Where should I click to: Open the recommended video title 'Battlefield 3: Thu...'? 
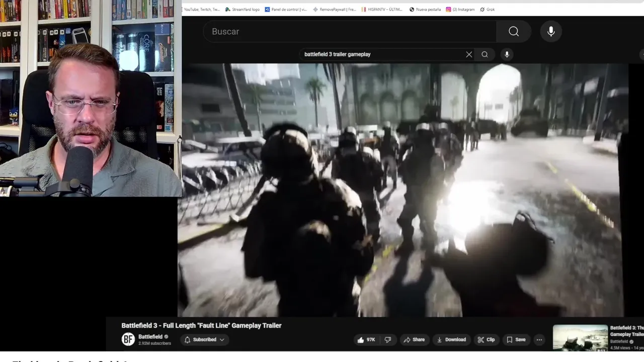tap(627, 331)
